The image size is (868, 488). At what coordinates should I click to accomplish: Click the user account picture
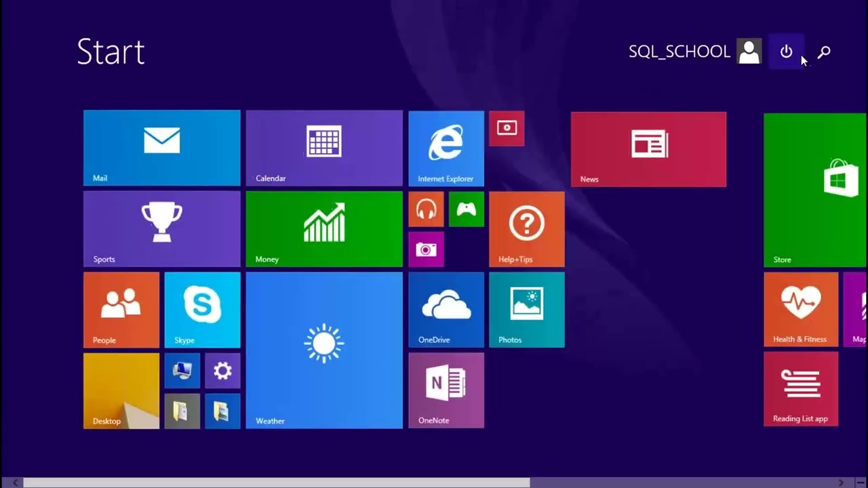749,52
